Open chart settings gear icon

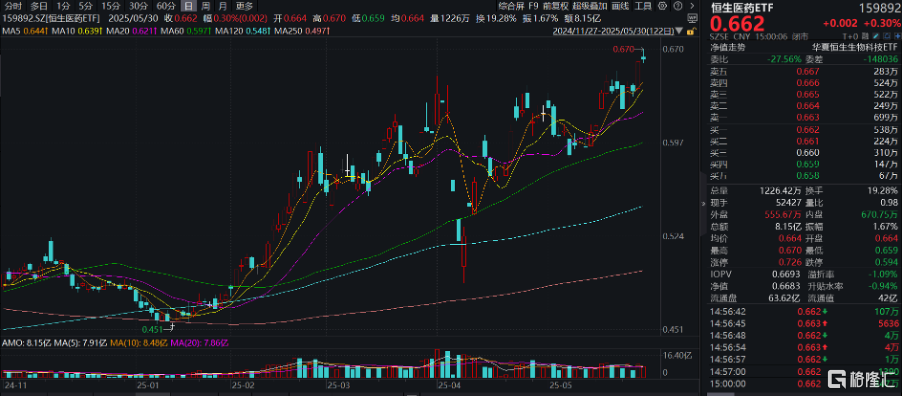point(662,6)
